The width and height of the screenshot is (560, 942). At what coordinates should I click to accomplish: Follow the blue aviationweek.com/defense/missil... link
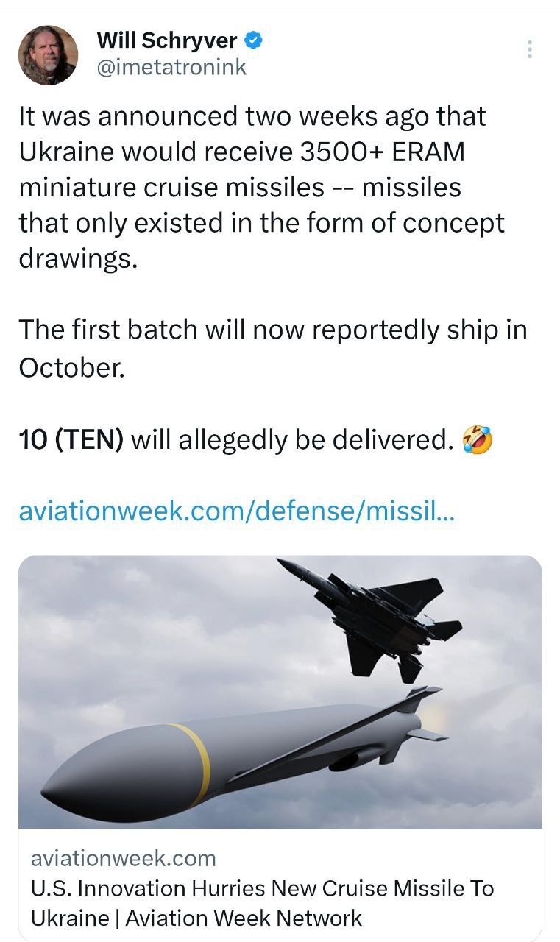tap(236, 512)
